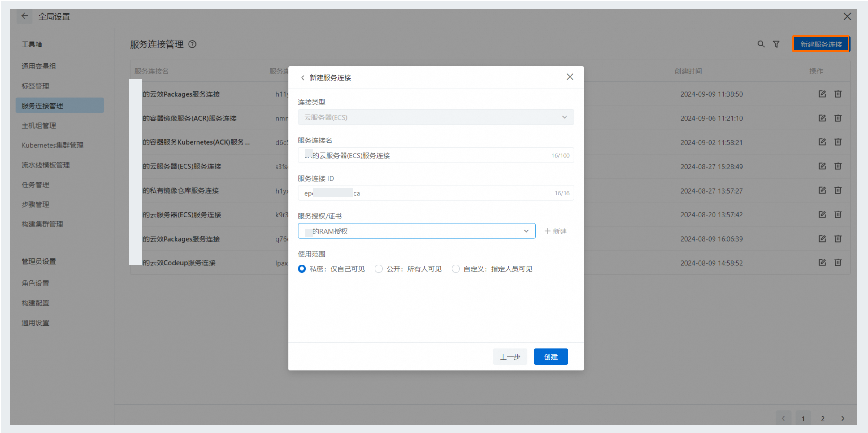Open 构建配置 in the sidebar
The height and width of the screenshot is (433, 868).
pyautogui.click(x=35, y=303)
